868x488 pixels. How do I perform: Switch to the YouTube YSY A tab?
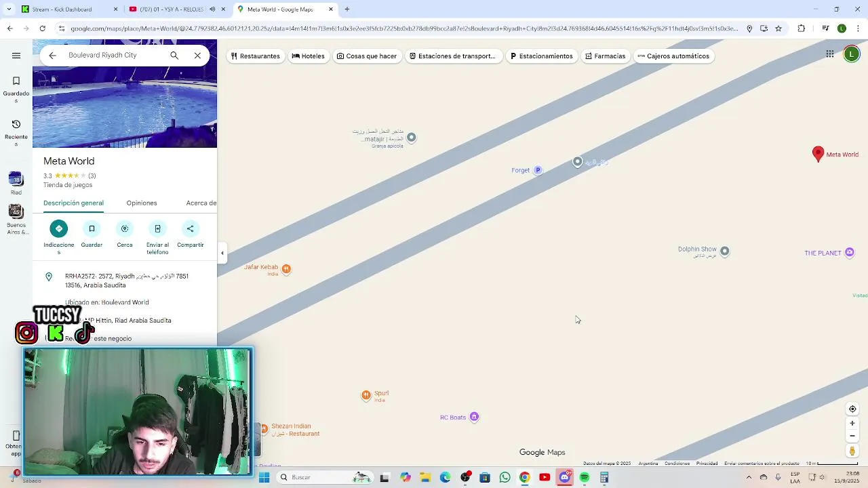click(x=170, y=9)
